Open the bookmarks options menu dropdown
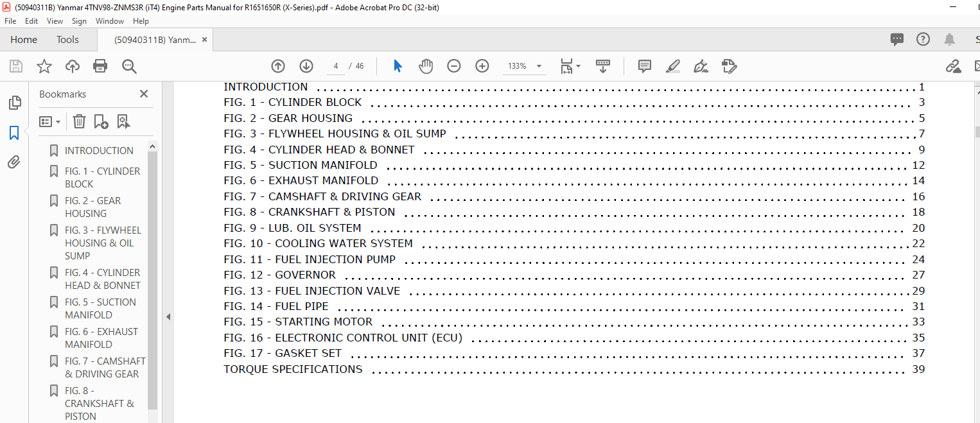The image size is (980, 423). [x=49, y=121]
